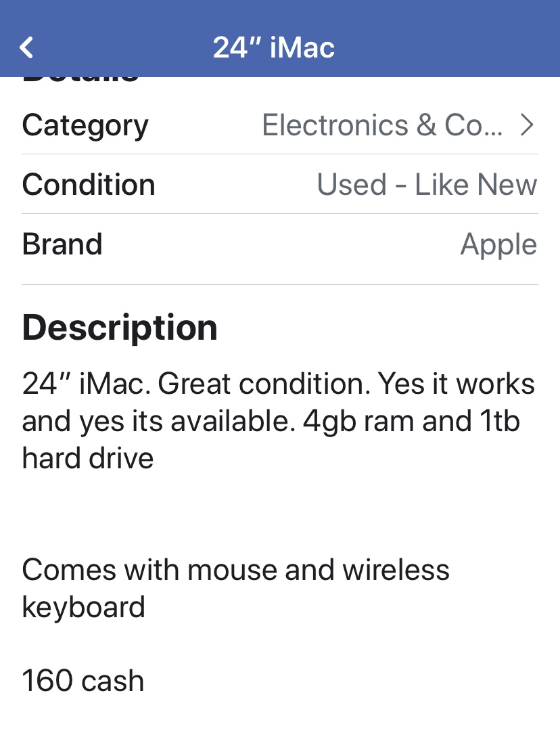The height and width of the screenshot is (737, 560).
Task: Click the word "keyboard" in the description
Action: pos(83,607)
